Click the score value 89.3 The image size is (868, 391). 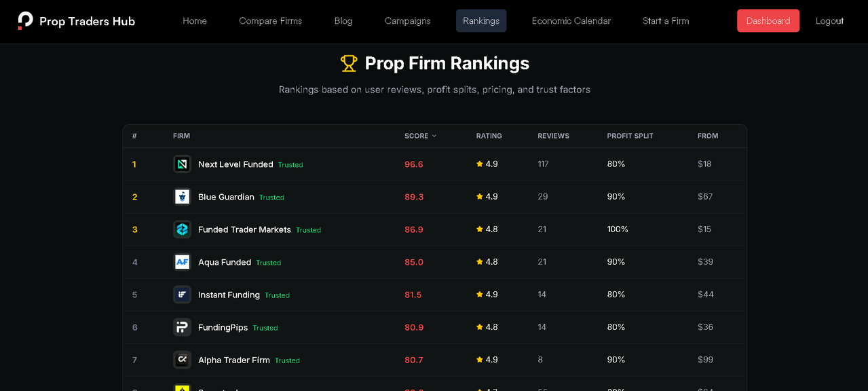pos(414,197)
